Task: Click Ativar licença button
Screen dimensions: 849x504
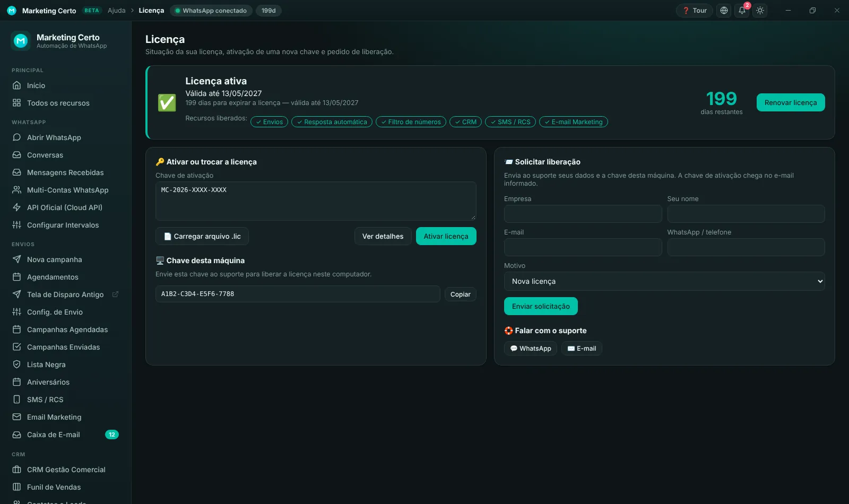Action: [446, 236]
